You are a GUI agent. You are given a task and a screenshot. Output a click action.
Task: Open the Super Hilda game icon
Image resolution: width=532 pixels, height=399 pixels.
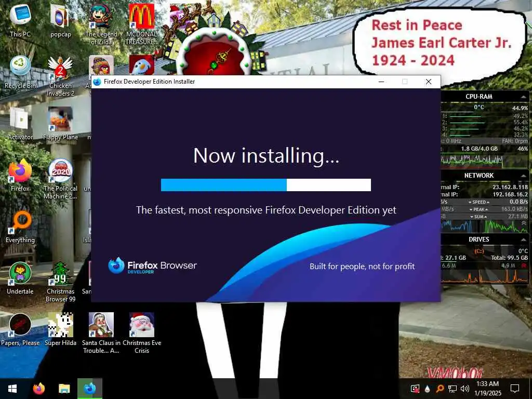(60, 330)
